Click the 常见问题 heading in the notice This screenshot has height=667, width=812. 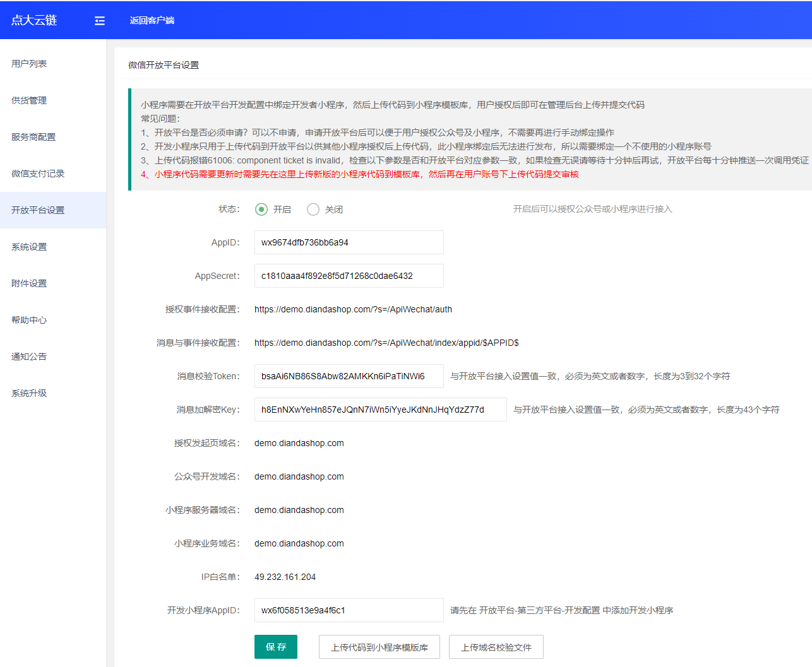[x=160, y=119]
